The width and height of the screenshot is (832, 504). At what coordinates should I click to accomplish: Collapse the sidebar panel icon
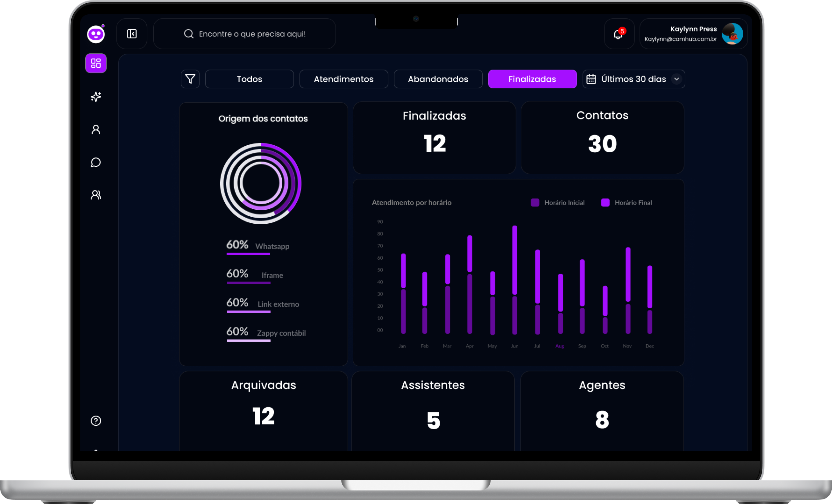pos(132,34)
